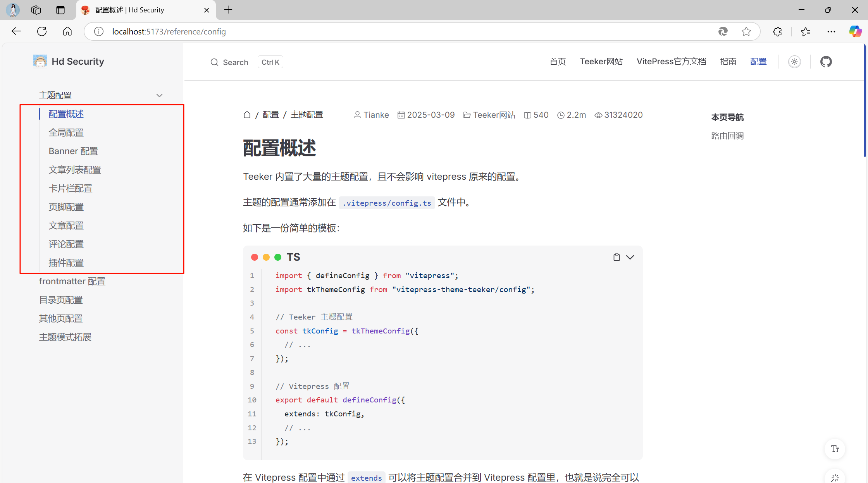Click the .vitepress/config.ts inline code

(387, 203)
